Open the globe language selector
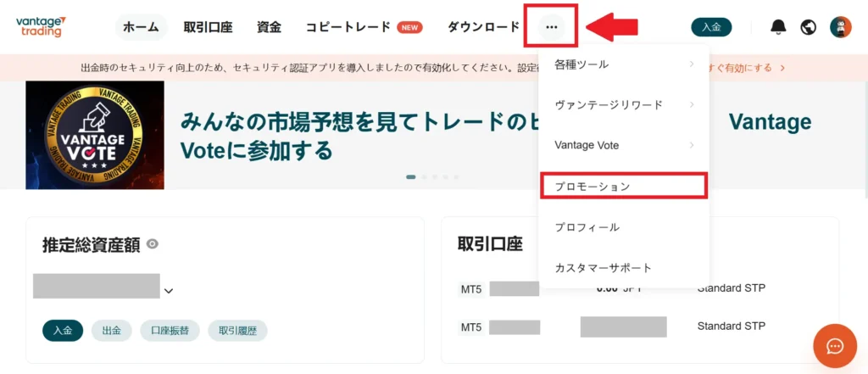 (809, 26)
